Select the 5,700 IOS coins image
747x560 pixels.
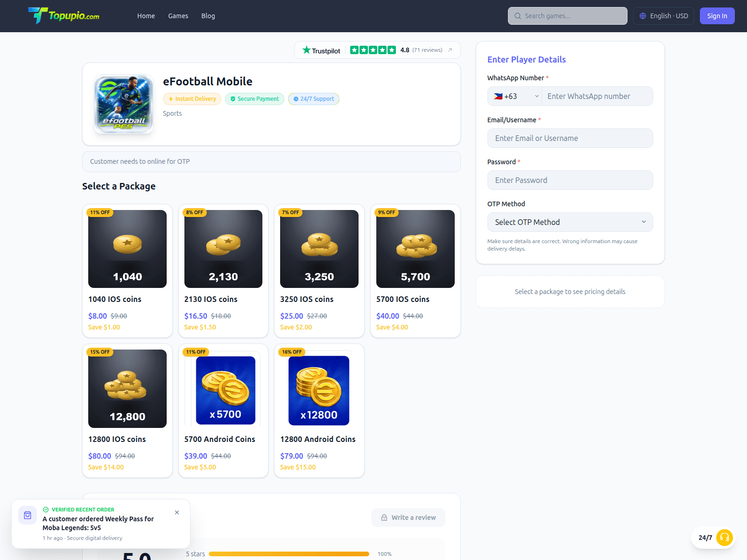coord(416,249)
